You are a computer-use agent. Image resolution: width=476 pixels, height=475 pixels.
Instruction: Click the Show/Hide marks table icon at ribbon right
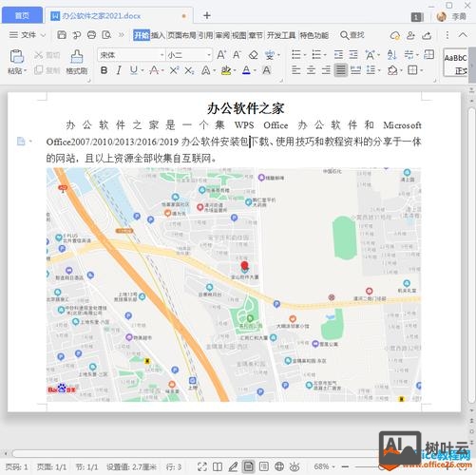pyautogui.click(x=428, y=54)
